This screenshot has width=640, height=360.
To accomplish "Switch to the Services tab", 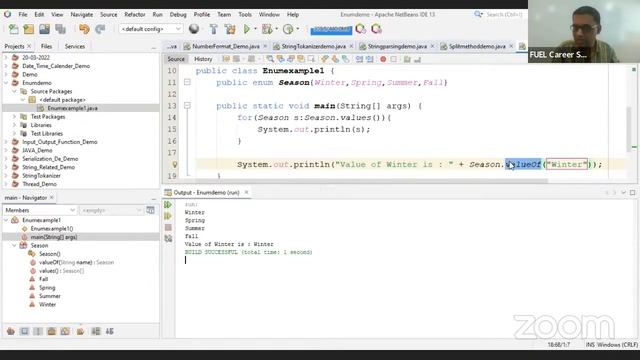I will click(x=75, y=47).
